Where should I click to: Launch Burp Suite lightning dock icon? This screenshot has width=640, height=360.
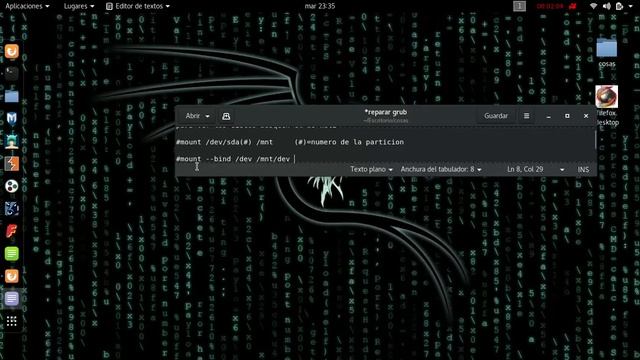(11, 164)
